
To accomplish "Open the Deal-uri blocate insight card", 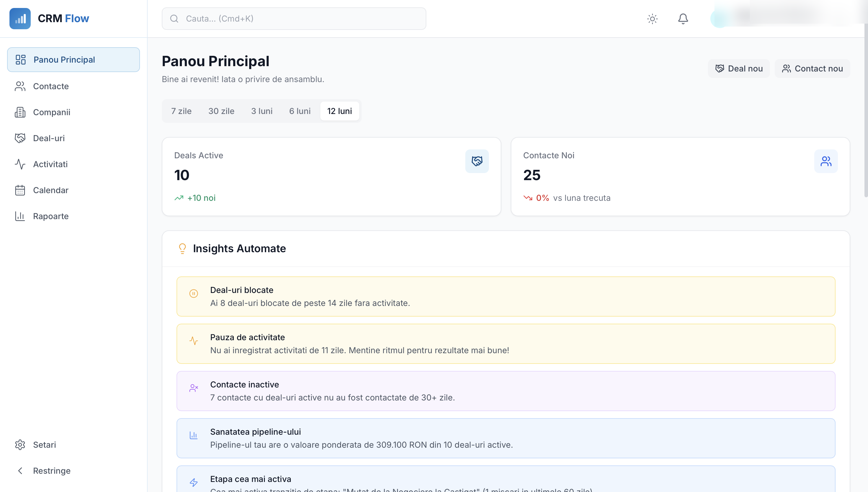I will (506, 297).
